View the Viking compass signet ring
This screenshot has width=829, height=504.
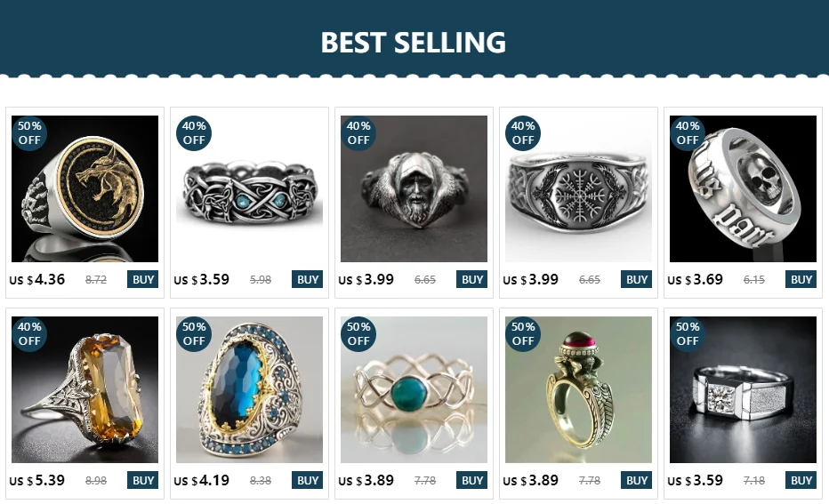click(578, 188)
